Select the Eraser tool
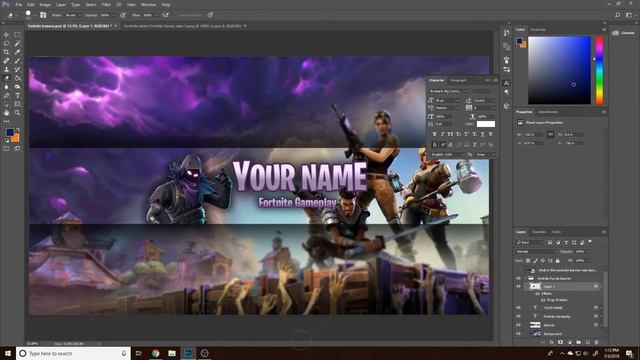The height and width of the screenshot is (360, 640). [x=7, y=78]
